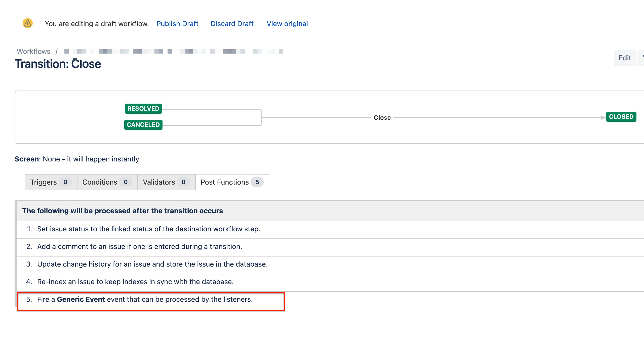Switch to the Validators tab
The height and width of the screenshot is (339, 644).
159,182
